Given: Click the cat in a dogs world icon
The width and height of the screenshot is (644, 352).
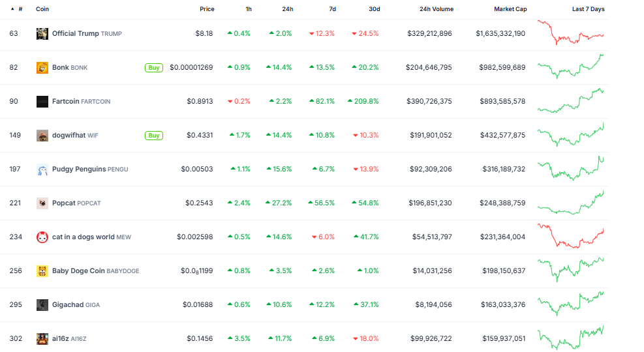Looking at the screenshot, I should tap(42, 237).
